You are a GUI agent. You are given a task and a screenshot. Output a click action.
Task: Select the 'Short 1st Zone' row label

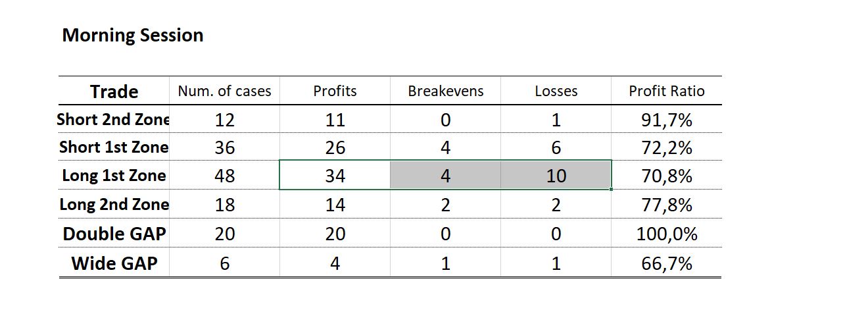(x=114, y=147)
